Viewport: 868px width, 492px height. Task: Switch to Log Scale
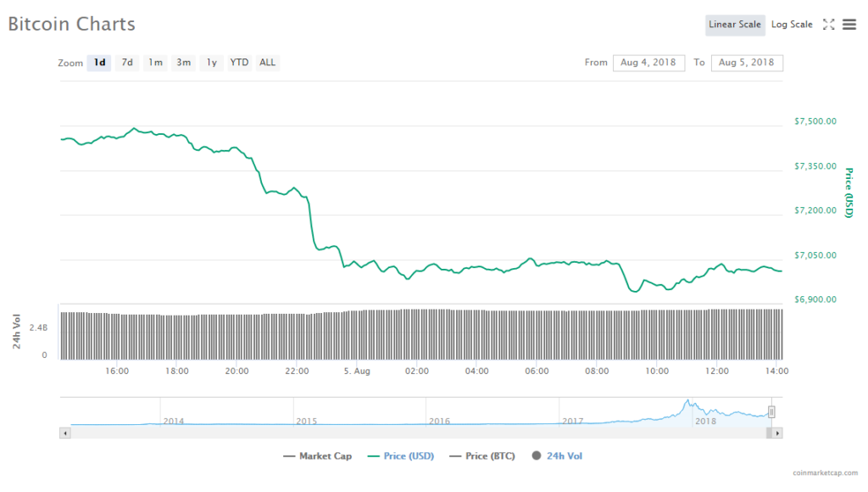click(792, 25)
